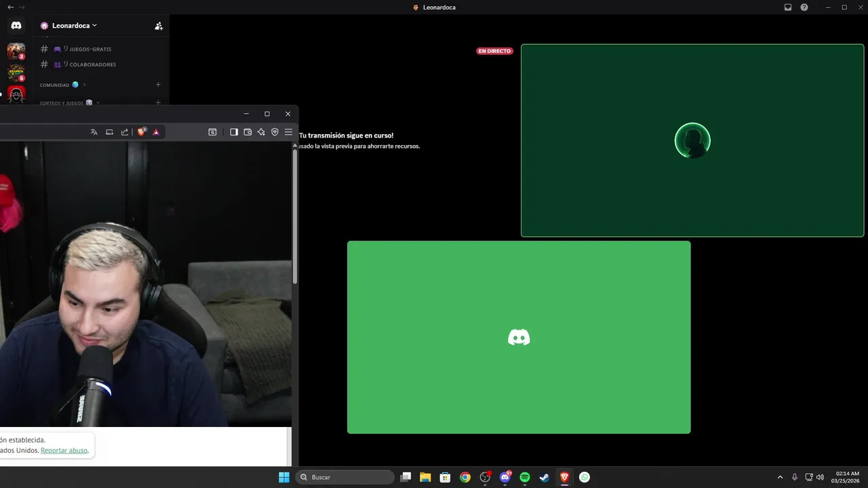This screenshot has height=488, width=868.
Task: Open the red masked-avatar server icon
Action: [16, 94]
